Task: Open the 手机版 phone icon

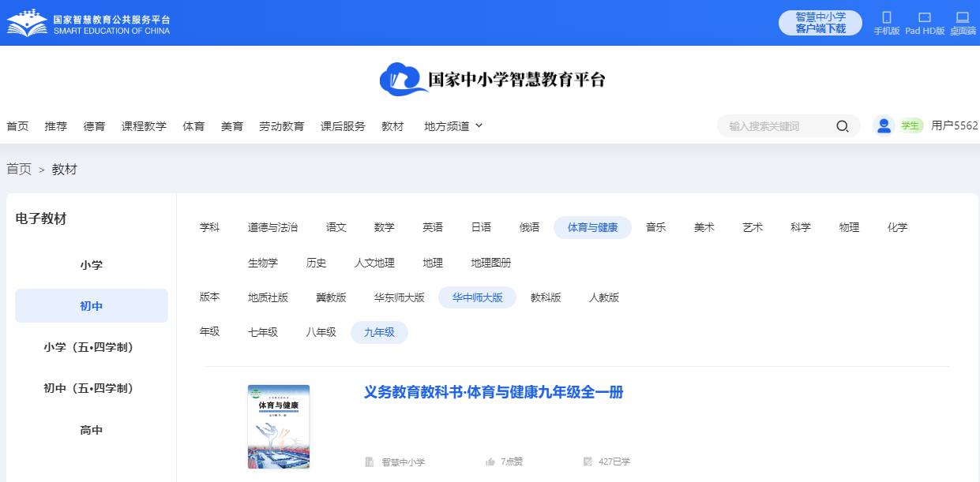Action: tap(886, 17)
